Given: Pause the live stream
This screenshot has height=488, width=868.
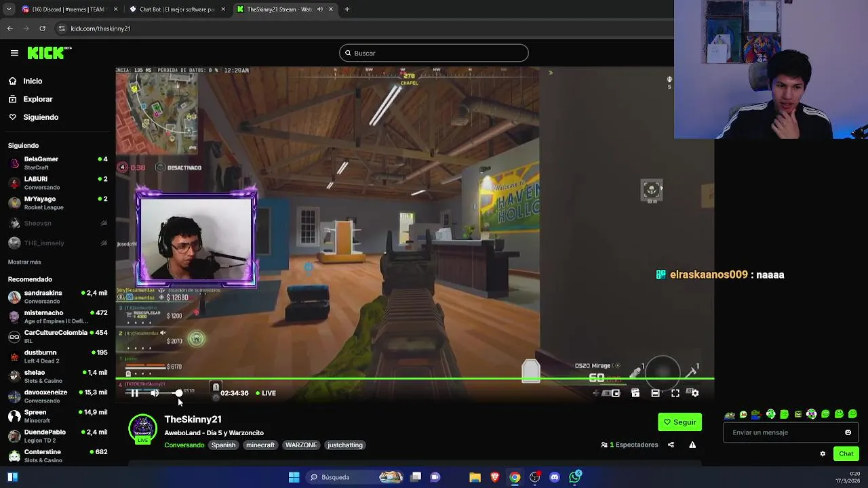Looking at the screenshot, I should [x=134, y=393].
